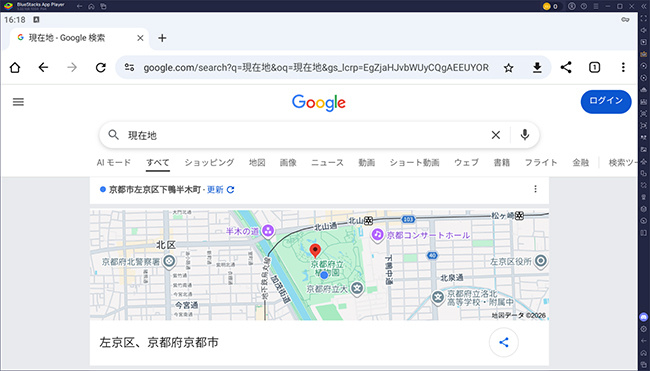Click the Google logo
650x371 pixels.
pos(319,103)
